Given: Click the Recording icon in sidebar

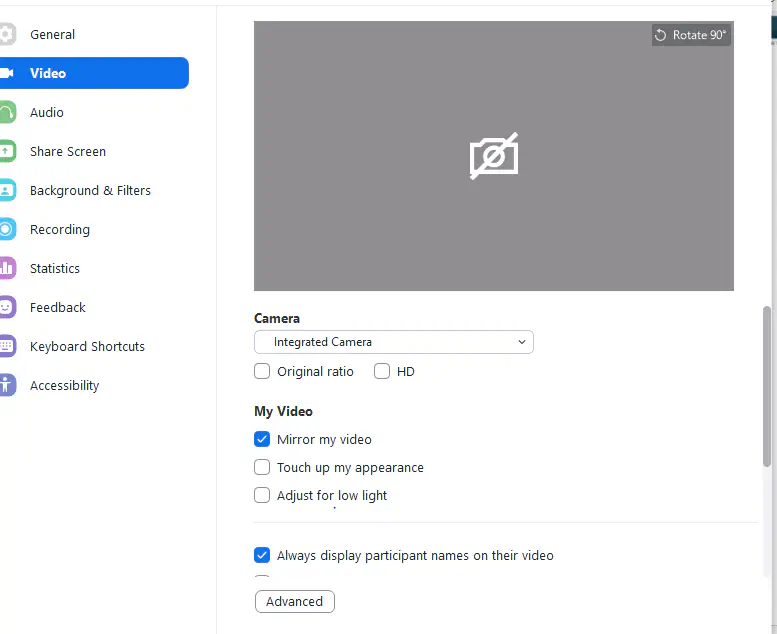Looking at the screenshot, I should point(7,230).
